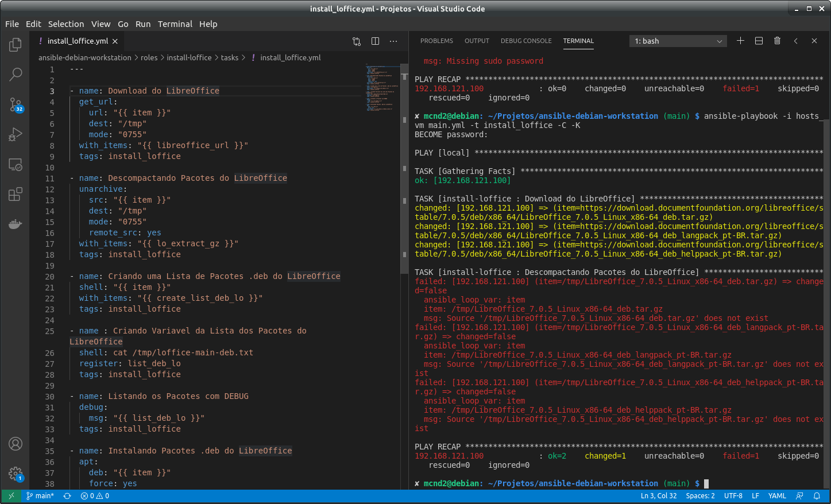The width and height of the screenshot is (831, 504).
Task: Close the terminal panel
Action: coord(814,41)
